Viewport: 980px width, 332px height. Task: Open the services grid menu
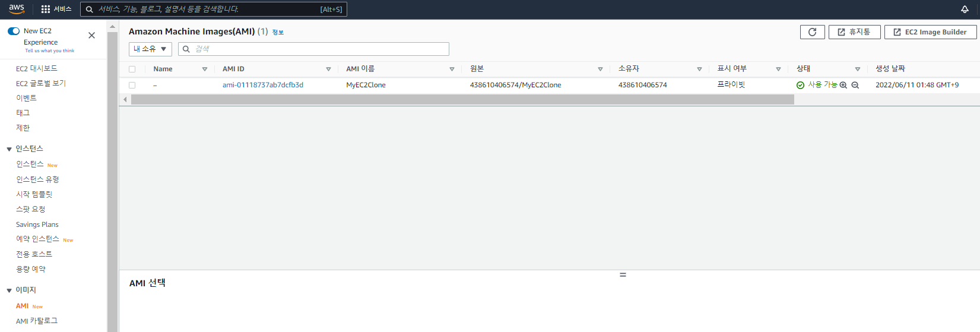pyautogui.click(x=56, y=9)
